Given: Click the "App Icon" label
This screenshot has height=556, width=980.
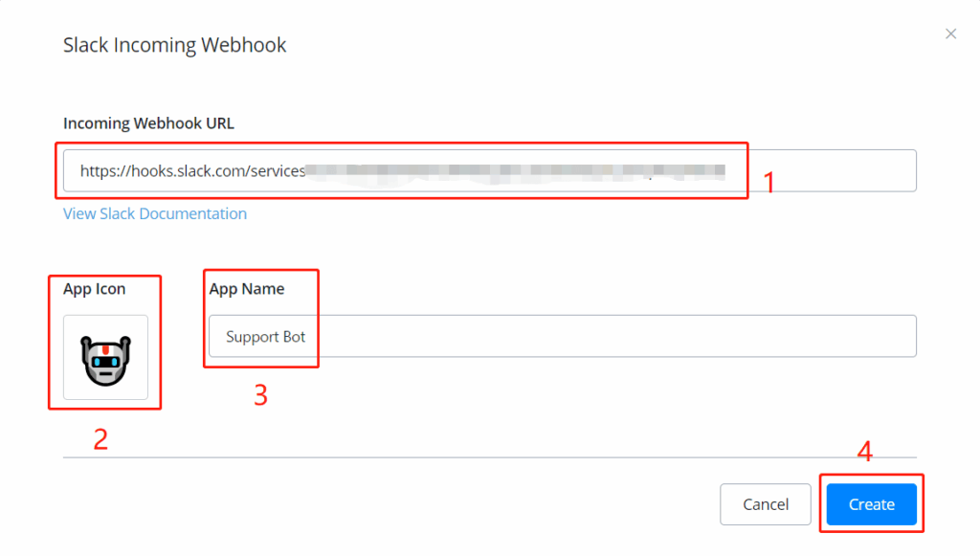Looking at the screenshot, I should [94, 289].
